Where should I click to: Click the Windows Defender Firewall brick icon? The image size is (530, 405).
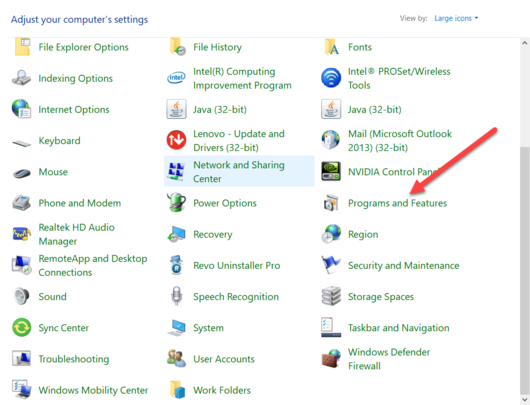point(331,359)
